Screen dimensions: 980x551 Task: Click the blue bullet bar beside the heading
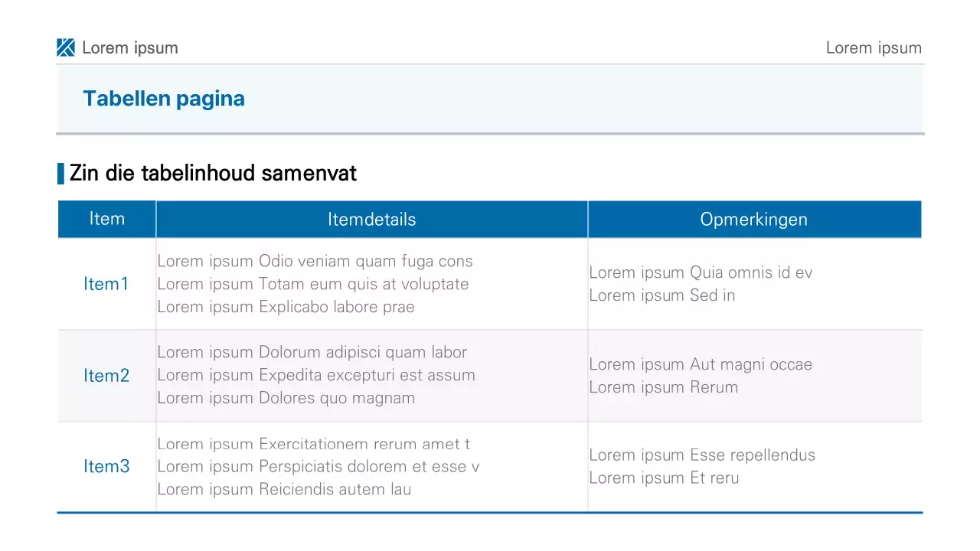(60, 174)
